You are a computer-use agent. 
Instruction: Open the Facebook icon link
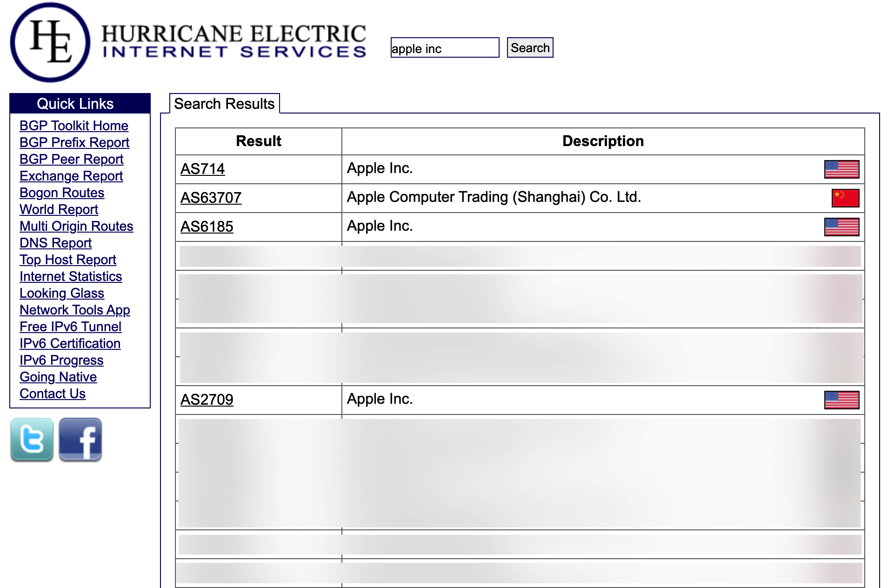click(80, 440)
